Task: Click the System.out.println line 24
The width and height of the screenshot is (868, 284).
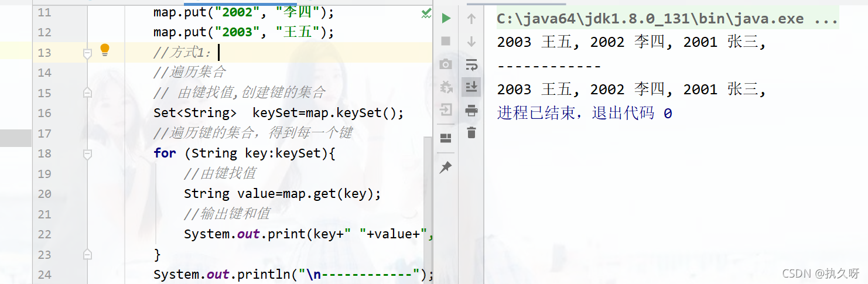Action: pyautogui.click(x=293, y=275)
